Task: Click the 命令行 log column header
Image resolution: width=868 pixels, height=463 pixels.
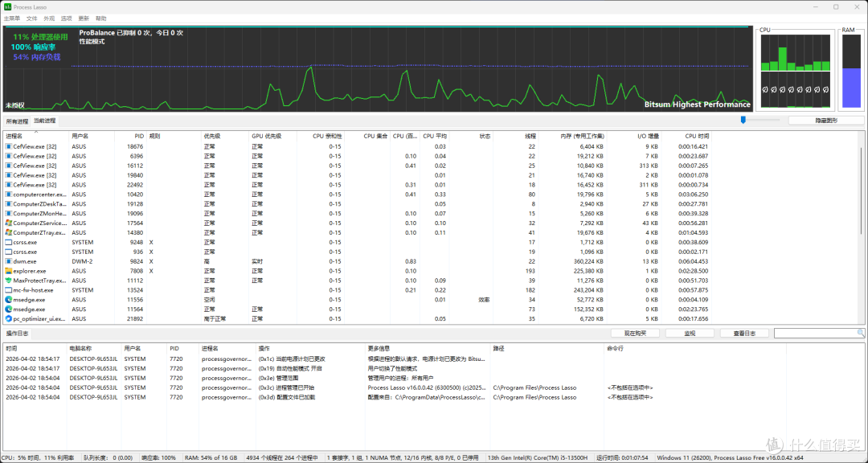Action: coord(695,348)
